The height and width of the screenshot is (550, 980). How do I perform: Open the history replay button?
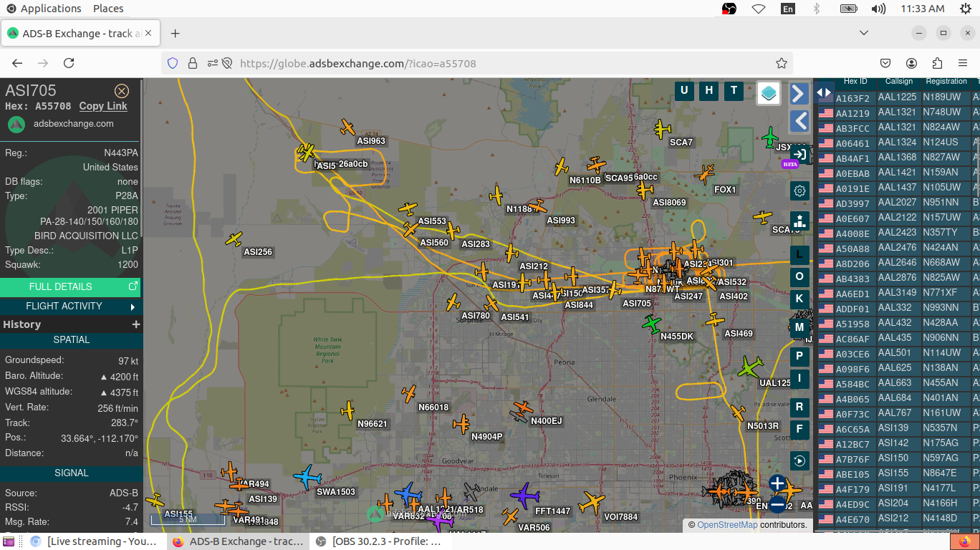pos(799,460)
